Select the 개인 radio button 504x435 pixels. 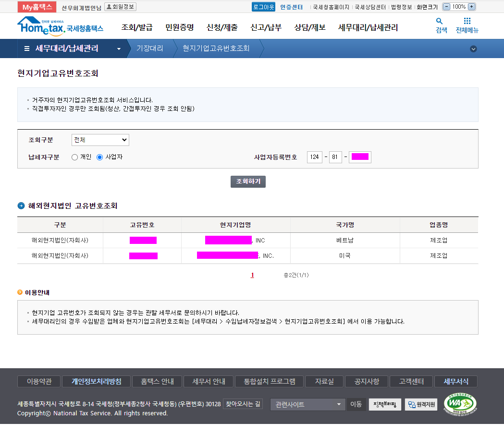[74, 157]
